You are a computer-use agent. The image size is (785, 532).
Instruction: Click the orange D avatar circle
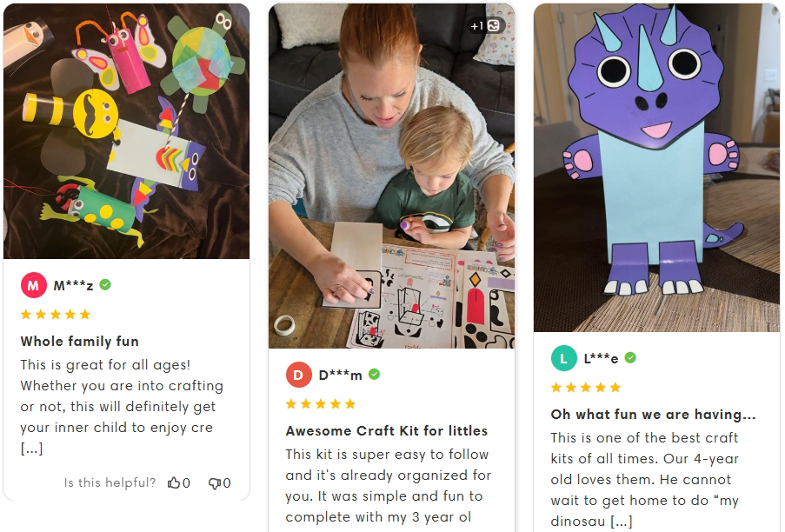tap(298, 375)
